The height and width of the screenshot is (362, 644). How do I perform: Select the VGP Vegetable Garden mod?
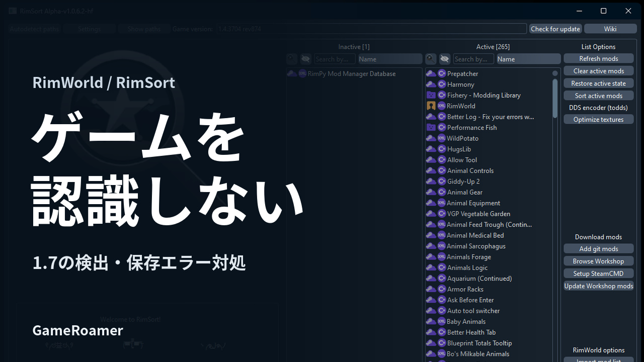(x=489, y=214)
